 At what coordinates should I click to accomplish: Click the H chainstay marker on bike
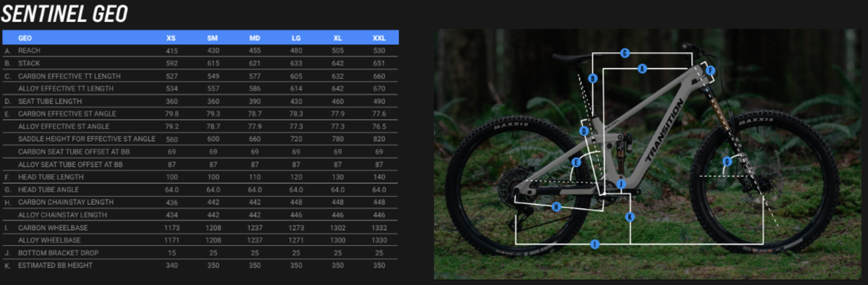(556, 206)
